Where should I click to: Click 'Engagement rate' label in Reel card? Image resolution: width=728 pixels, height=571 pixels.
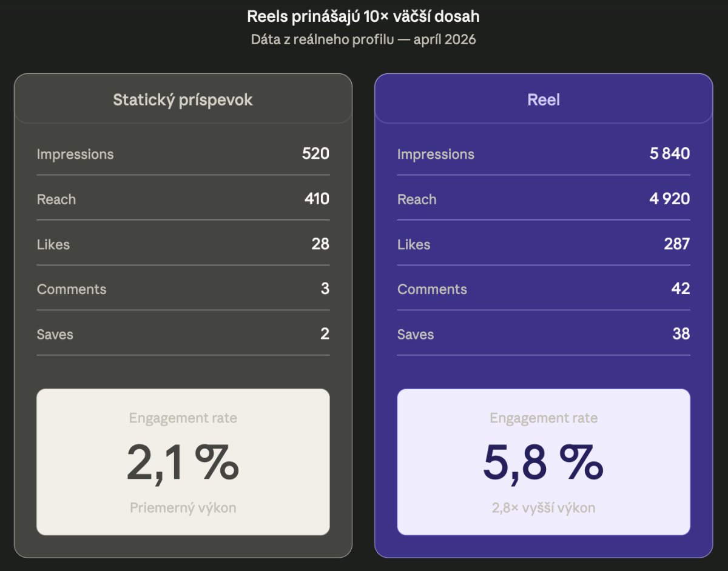(544, 418)
